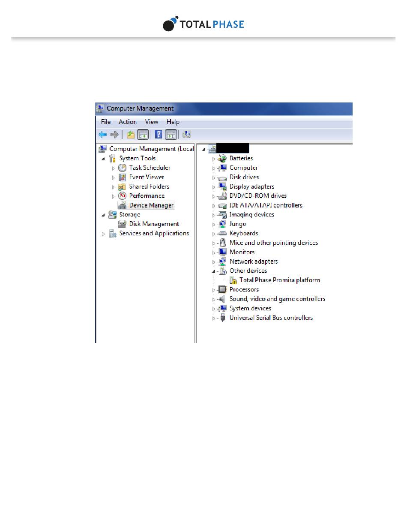The image size is (407, 532).
Task: Click the Task Scheduler clock icon
Action: point(122,168)
